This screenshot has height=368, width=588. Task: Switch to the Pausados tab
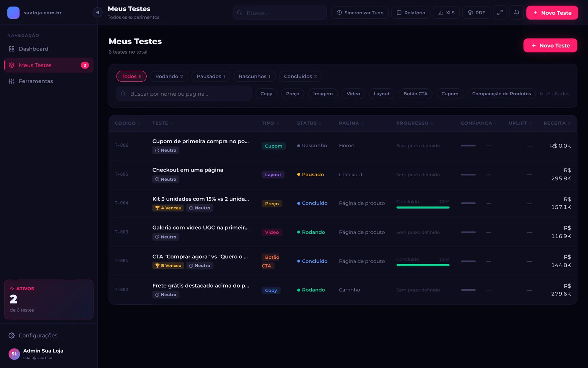211,76
